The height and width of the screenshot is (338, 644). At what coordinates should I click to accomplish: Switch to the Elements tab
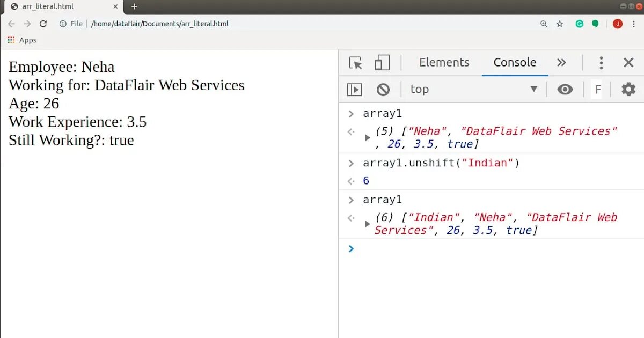pos(444,62)
